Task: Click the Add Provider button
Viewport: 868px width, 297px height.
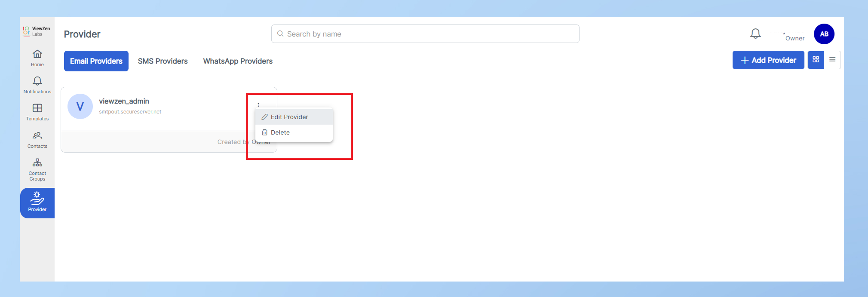Action: [x=768, y=60]
